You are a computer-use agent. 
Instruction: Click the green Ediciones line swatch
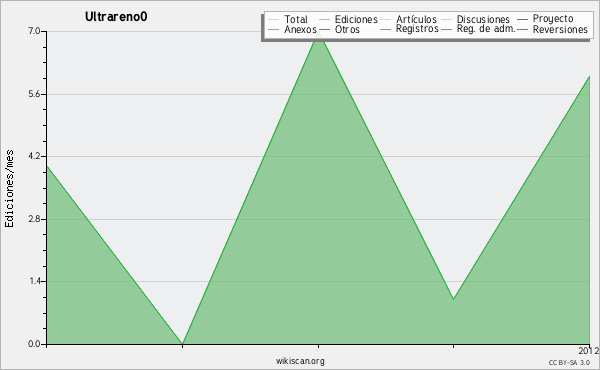pyautogui.click(x=324, y=20)
